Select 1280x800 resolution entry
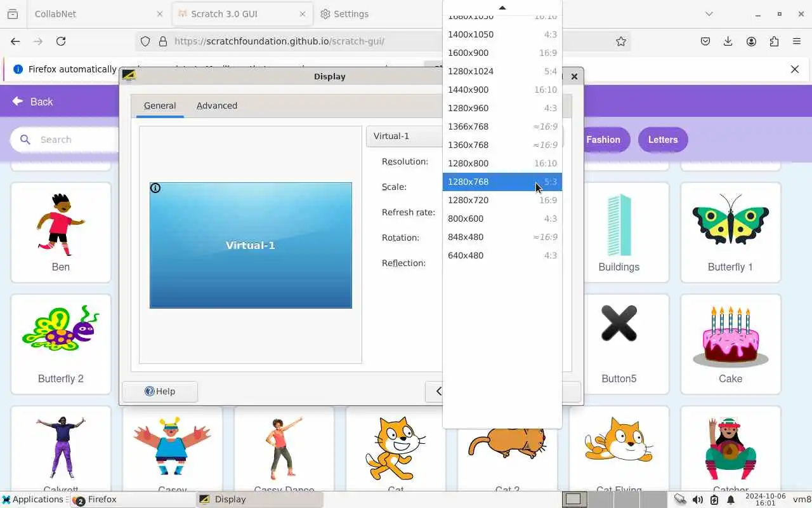Image resolution: width=812 pixels, height=508 pixels. pyautogui.click(x=502, y=163)
